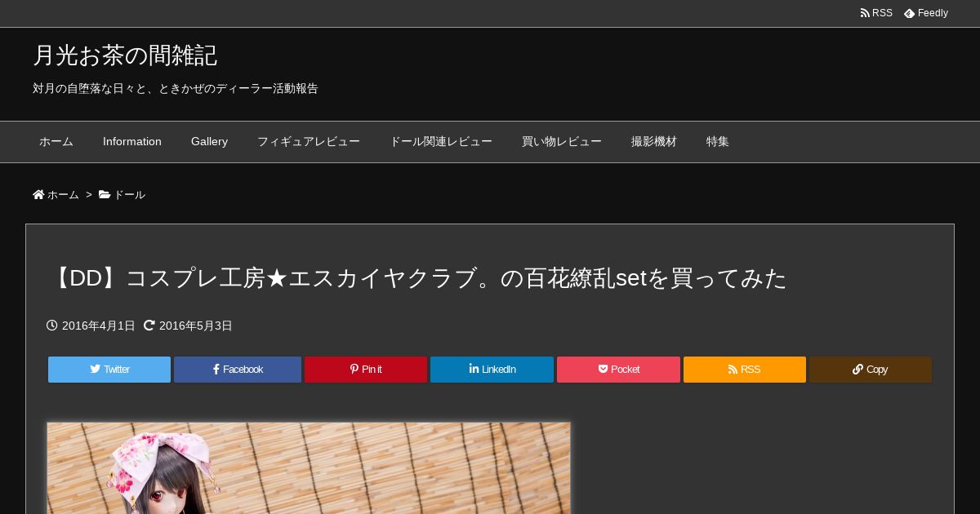Click the published date 2016年4月1日
This screenshot has width=980, height=514.
pos(99,326)
